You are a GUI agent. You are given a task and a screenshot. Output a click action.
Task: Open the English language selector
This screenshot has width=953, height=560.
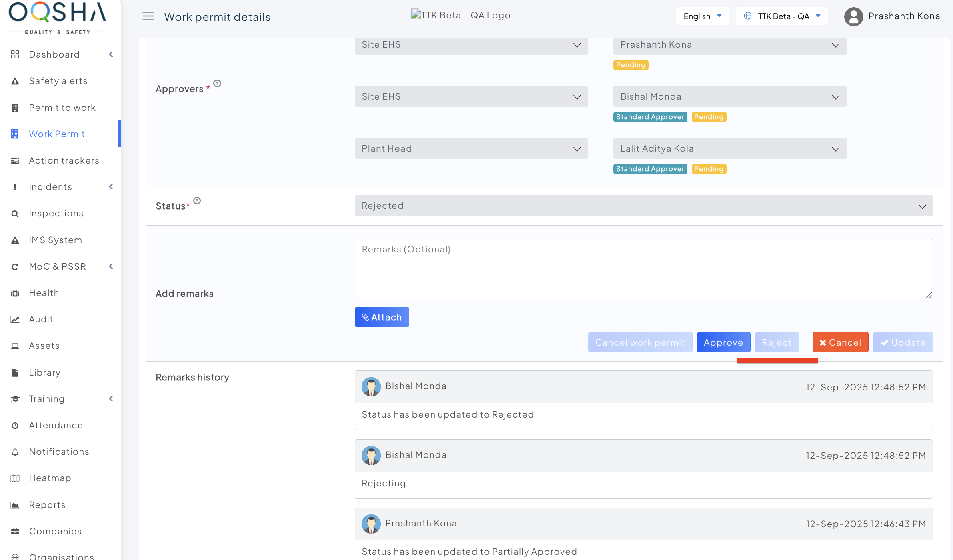click(x=702, y=16)
